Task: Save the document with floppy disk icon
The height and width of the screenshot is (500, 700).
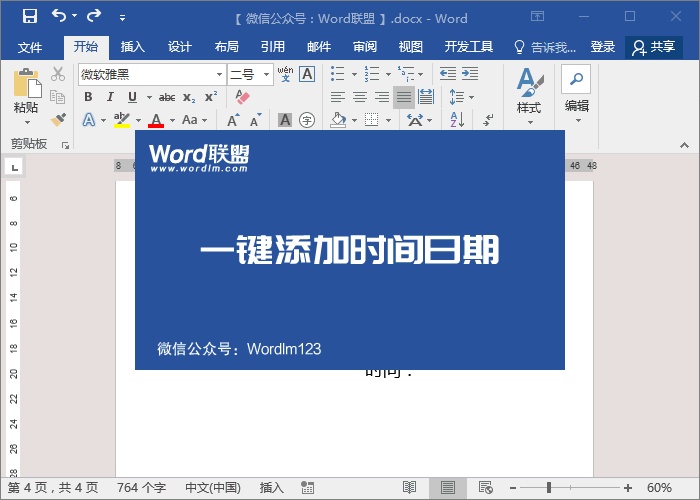Action: (x=30, y=17)
